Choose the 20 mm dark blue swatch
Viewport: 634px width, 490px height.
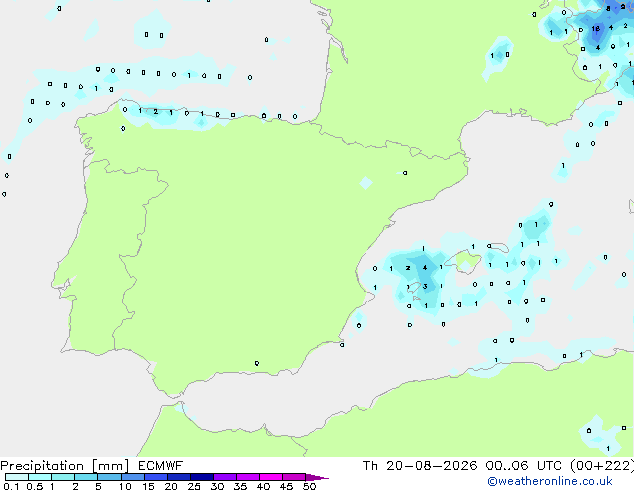[178, 477]
